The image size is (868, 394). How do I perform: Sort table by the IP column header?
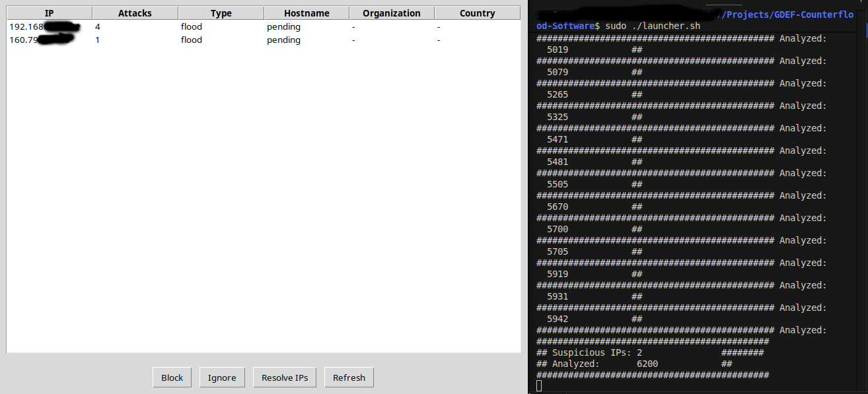49,13
